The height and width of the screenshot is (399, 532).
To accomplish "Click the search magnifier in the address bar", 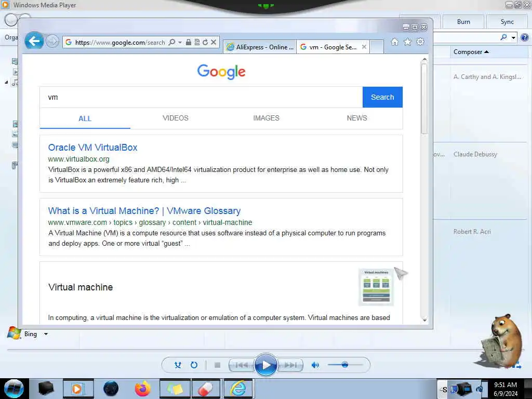I will point(172,42).
